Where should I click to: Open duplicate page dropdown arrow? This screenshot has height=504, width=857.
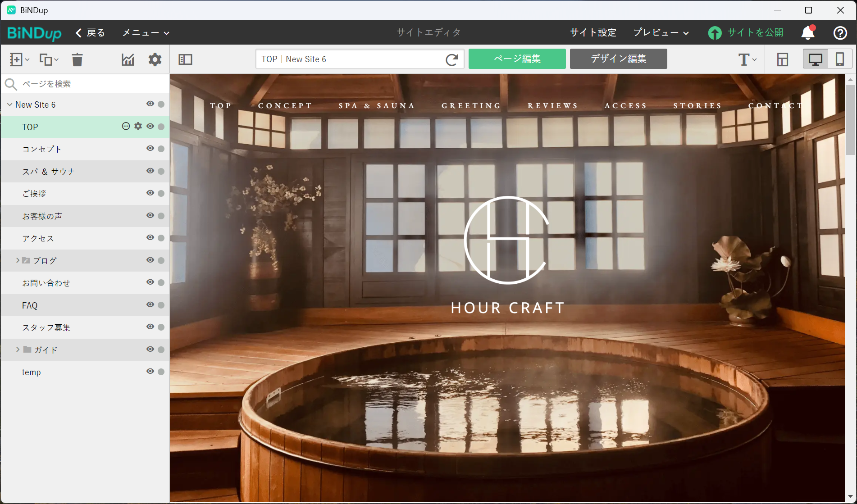[56, 60]
